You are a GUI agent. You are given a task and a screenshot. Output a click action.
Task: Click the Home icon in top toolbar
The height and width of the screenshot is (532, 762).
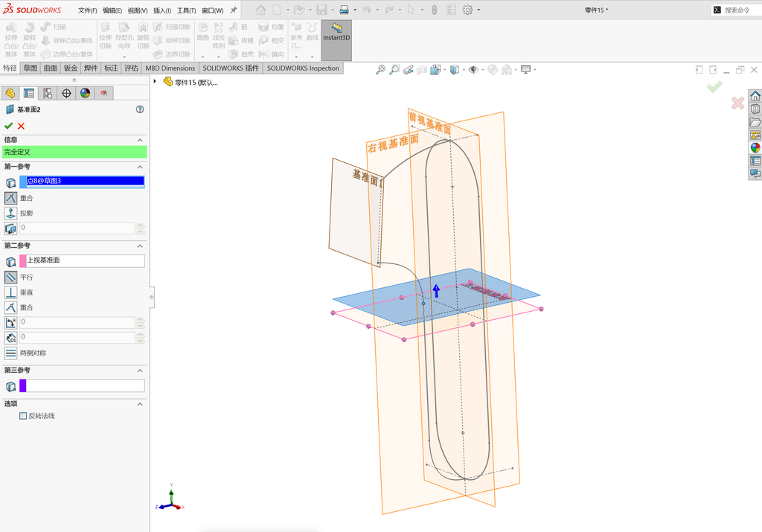point(260,10)
